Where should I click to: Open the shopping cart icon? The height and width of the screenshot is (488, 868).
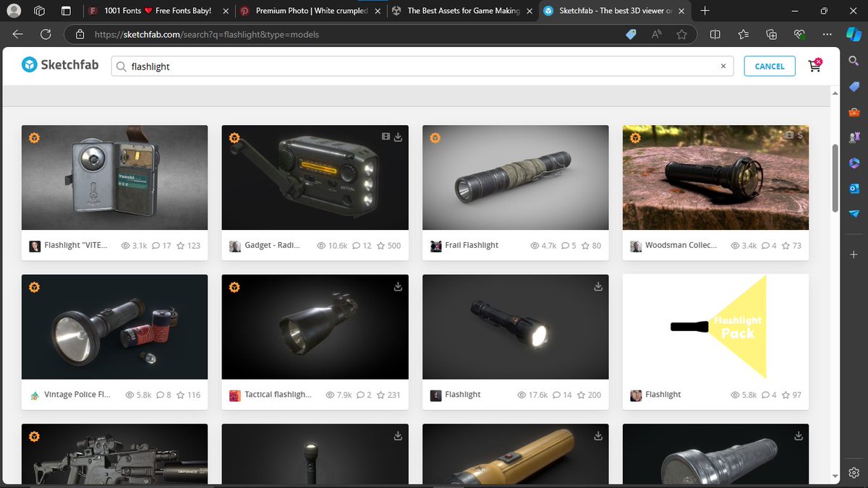point(815,66)
